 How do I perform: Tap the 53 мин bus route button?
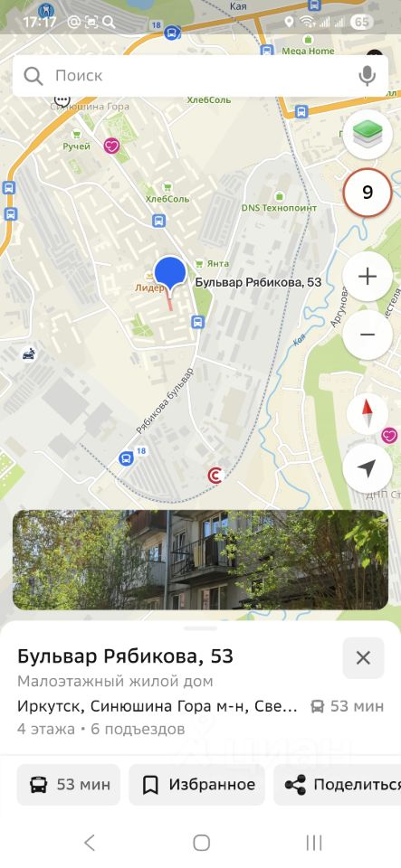click(69, 785)
